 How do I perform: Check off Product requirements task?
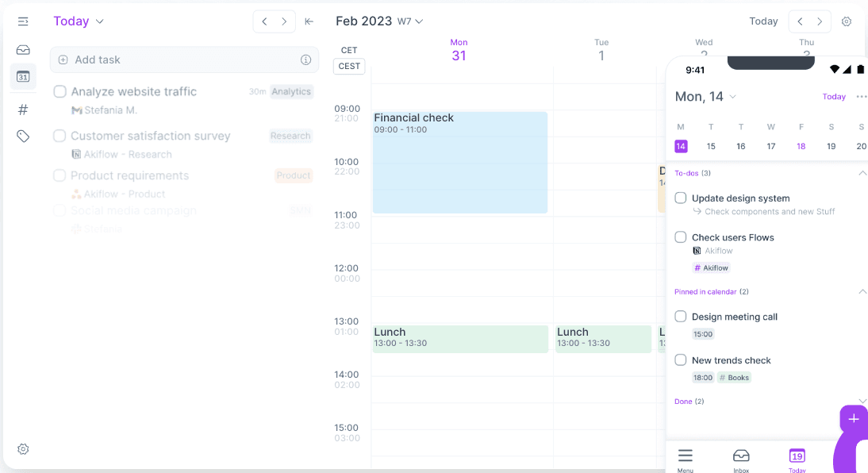[60, 175]
